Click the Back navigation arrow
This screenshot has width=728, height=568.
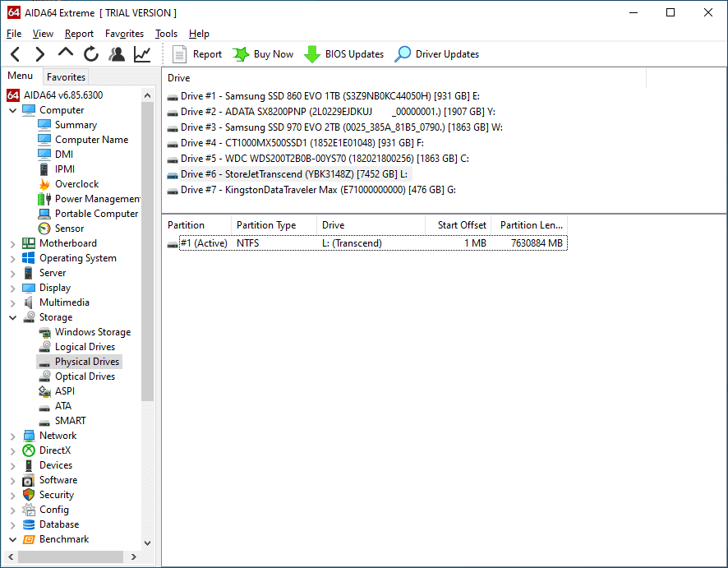click(16, 54)
